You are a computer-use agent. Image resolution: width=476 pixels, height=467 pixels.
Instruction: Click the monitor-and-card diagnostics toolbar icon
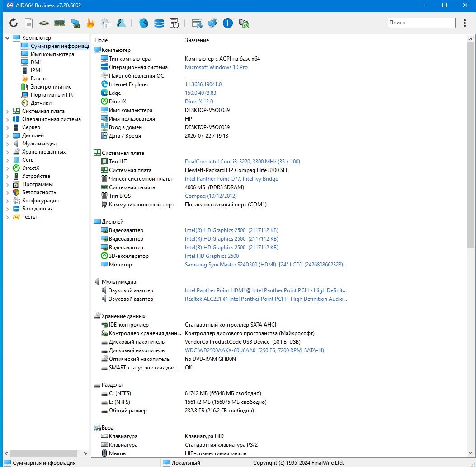pyautogui.click(x=75, y=23)
